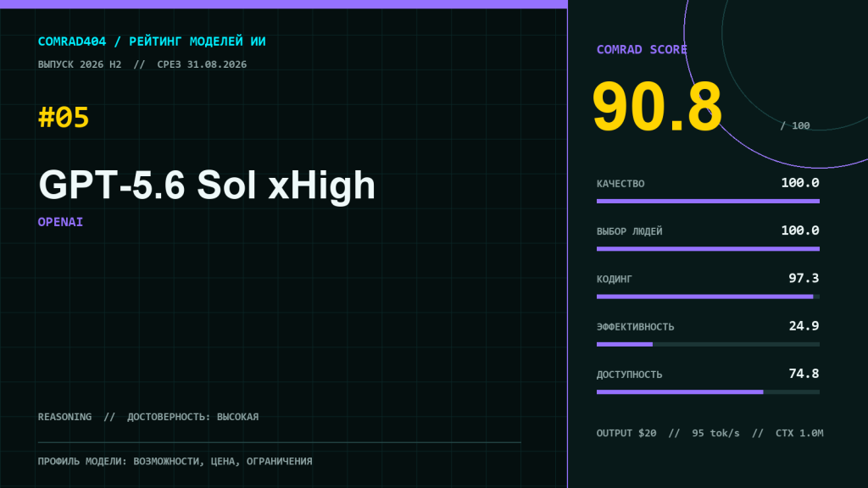Click the ЭФФЕКТИВНОСТЬ progress bar
This screenshot has height=488, width=868.
coord(708,344)
